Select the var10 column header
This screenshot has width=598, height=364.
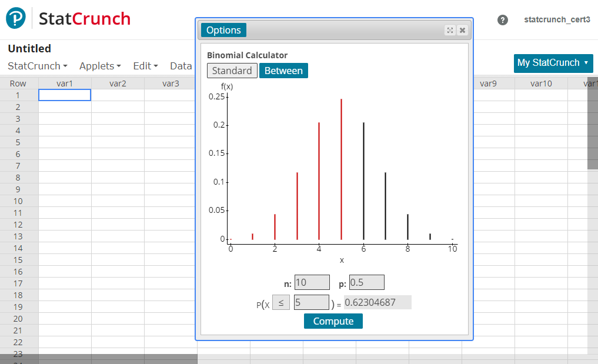[x=541, y=83]
